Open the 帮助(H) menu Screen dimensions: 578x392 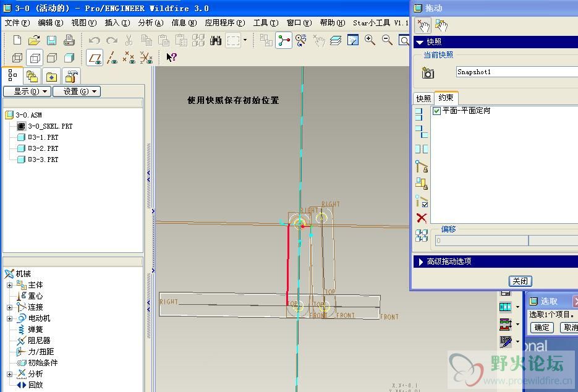tap(332, 23)
